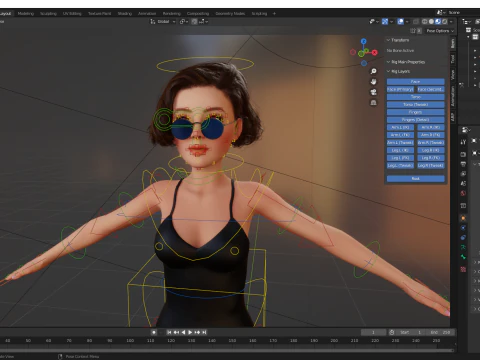This screenshot has width=480, height=360.
Task: Open the UV Editing workspace tab
Action: pyautogui.click(x=72, y=14)
